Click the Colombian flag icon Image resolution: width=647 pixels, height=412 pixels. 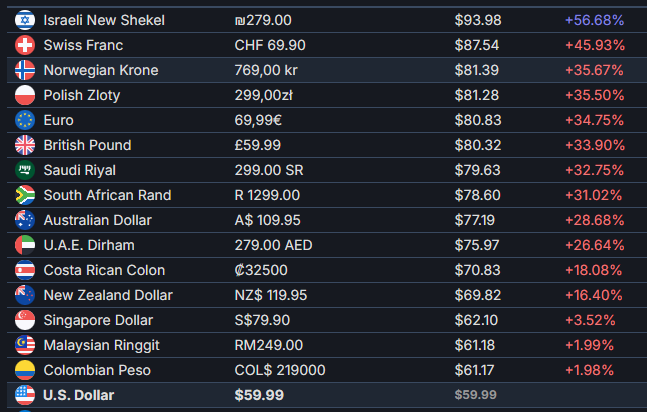point(25,370)
